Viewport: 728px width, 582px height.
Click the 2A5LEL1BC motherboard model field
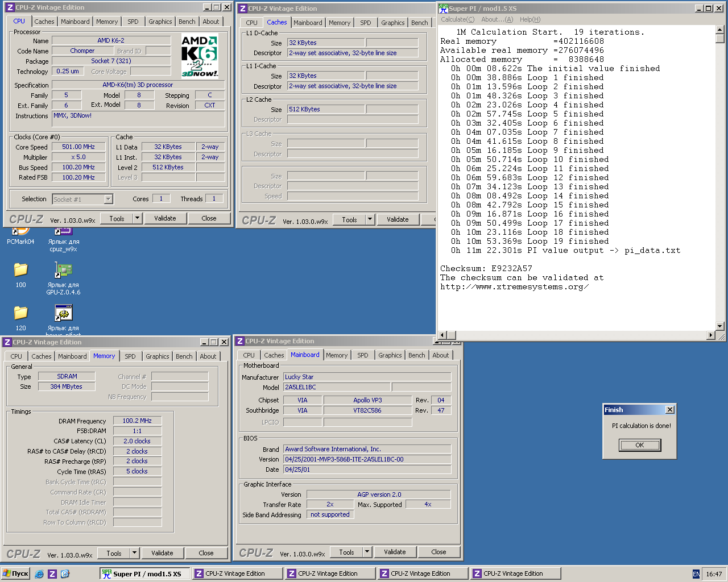[x=336, y=387]
